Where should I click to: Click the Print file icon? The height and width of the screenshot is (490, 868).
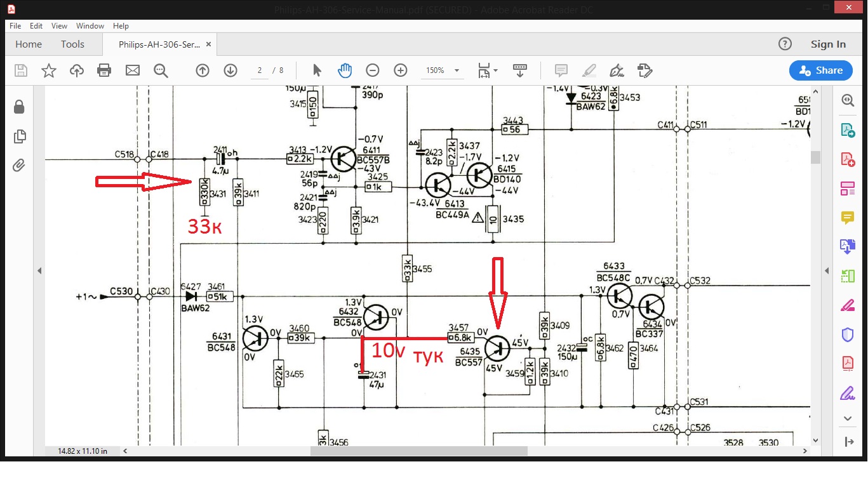click(104, 70)
